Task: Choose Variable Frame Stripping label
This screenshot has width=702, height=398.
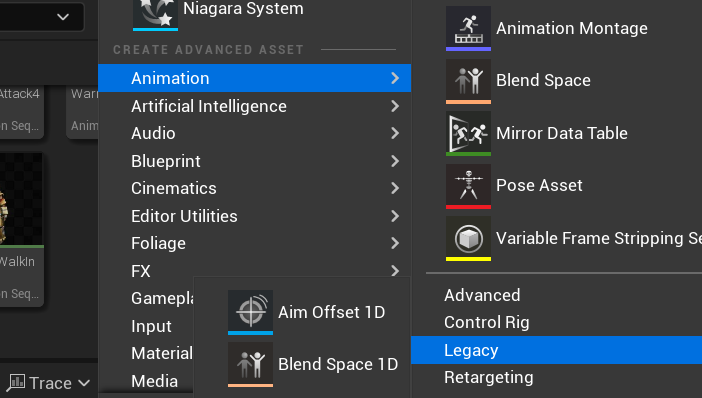Action: (x=599, y=238)
